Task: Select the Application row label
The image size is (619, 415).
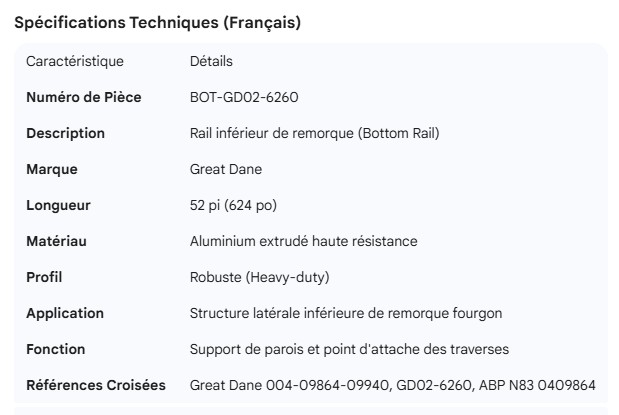Action: coord(64,313)
